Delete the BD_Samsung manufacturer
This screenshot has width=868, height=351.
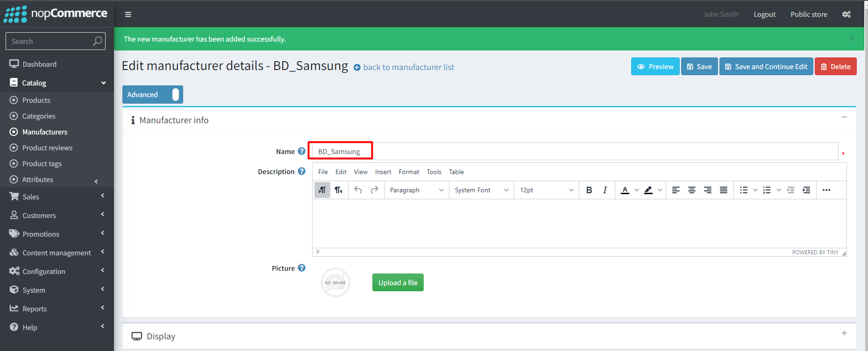tap(836, 66)
